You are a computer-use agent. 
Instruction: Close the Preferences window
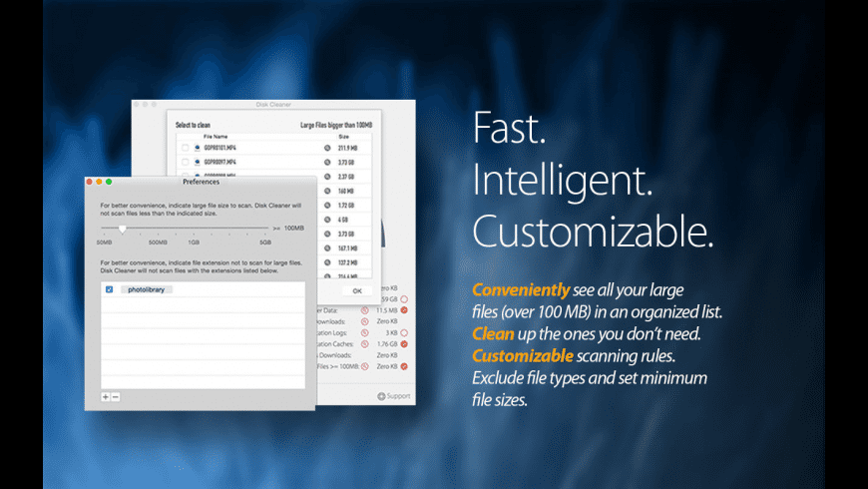click(x=89, y=182)
